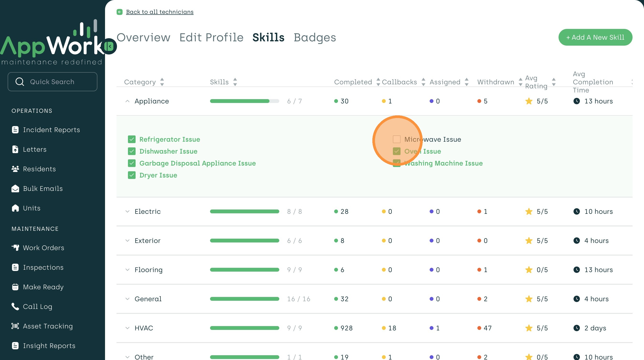The width and height of the screenshot is (644, 360).
Task: Expand the HVAC category chevron
Action: 127,328
